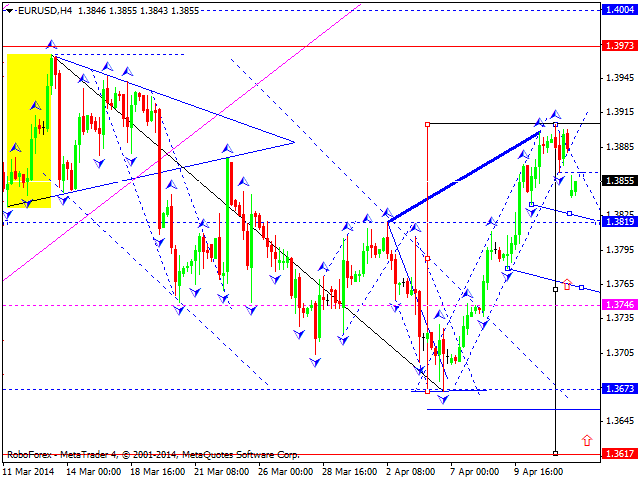Select the fractal arrow above the March peak

coord(51,45)
